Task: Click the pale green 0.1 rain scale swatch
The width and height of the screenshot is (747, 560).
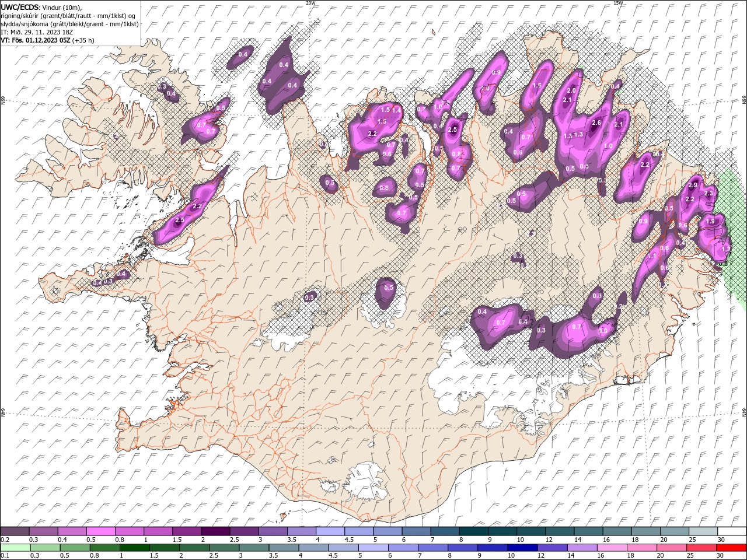Action: click(x=15, y=548)
